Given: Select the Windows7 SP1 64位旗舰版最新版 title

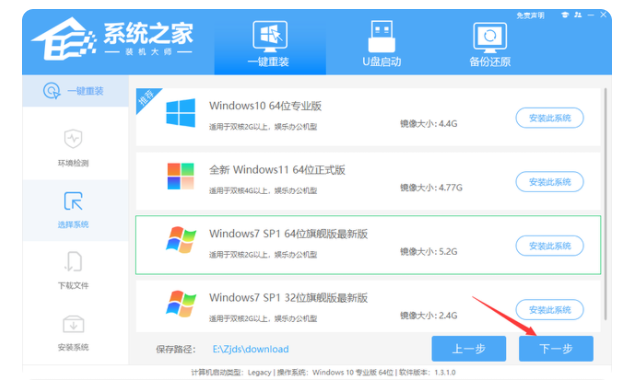Looking at the screenshot, I should [x=288, y=234].
